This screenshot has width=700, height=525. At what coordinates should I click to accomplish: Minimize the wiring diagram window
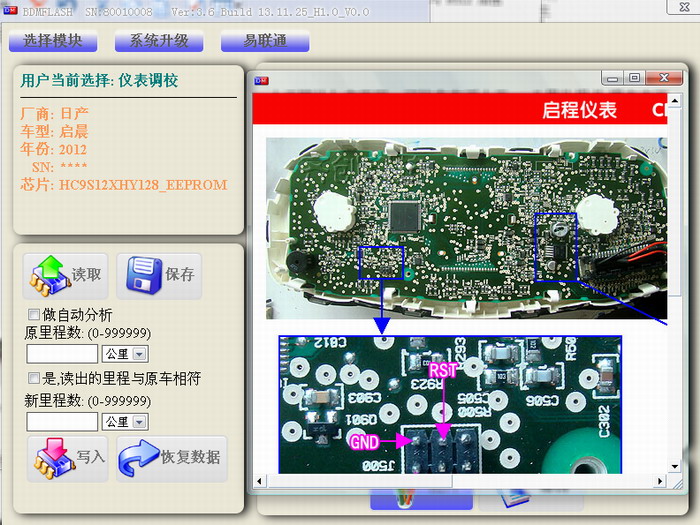pos(614,77)
